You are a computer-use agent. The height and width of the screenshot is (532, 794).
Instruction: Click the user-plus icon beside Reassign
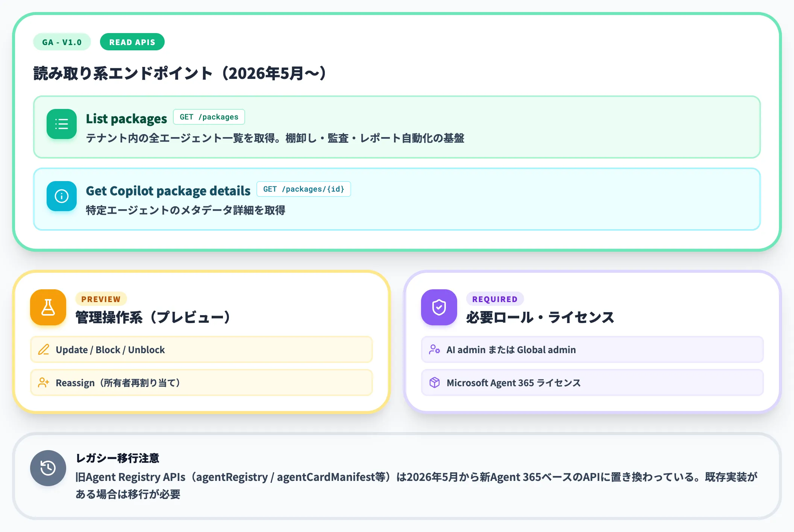click(44, 383)
